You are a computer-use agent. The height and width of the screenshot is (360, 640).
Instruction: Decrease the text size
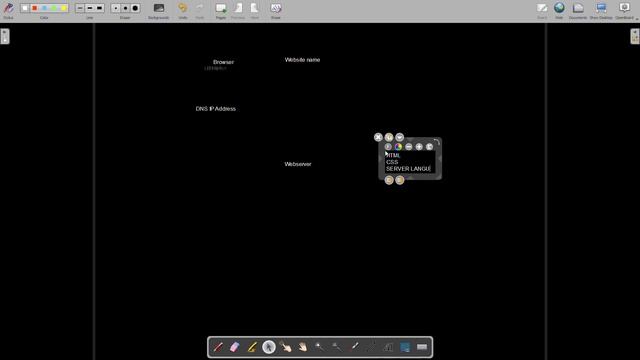point(409,147)
